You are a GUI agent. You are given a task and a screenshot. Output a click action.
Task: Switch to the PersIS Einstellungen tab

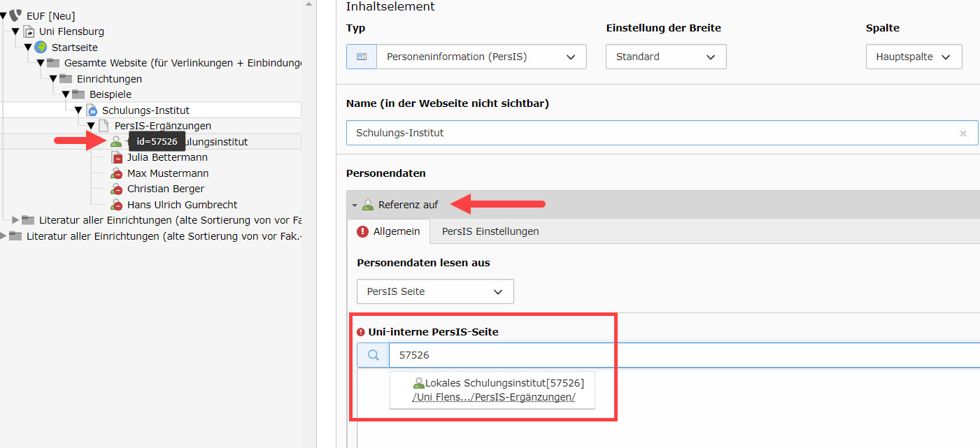(x=490, y=231)
